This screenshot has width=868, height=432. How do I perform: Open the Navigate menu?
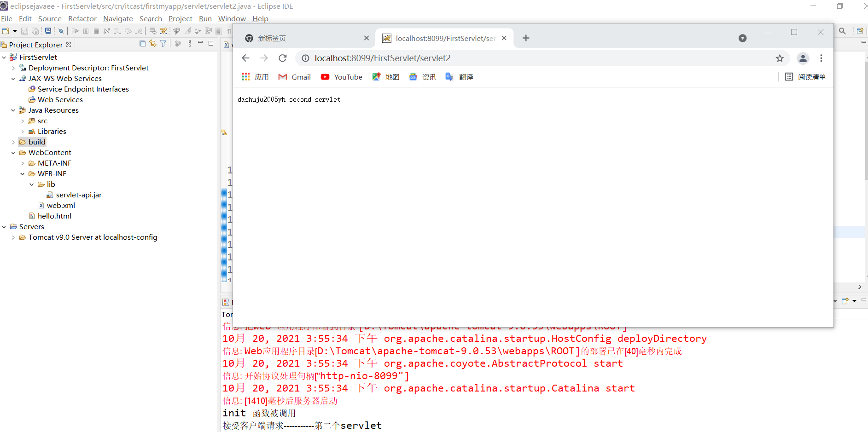118,19
